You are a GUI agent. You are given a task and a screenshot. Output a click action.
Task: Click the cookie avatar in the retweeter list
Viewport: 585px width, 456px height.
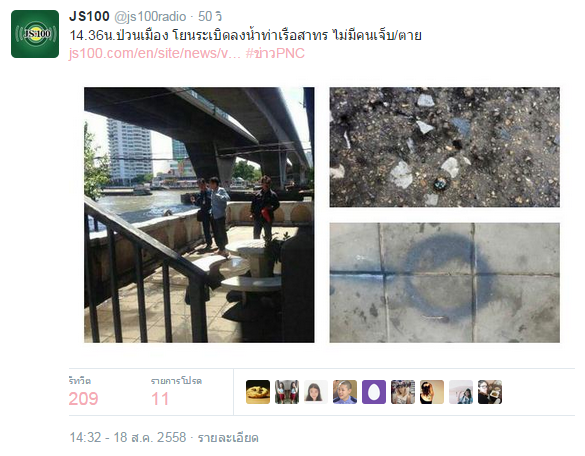tap(258, 392)
